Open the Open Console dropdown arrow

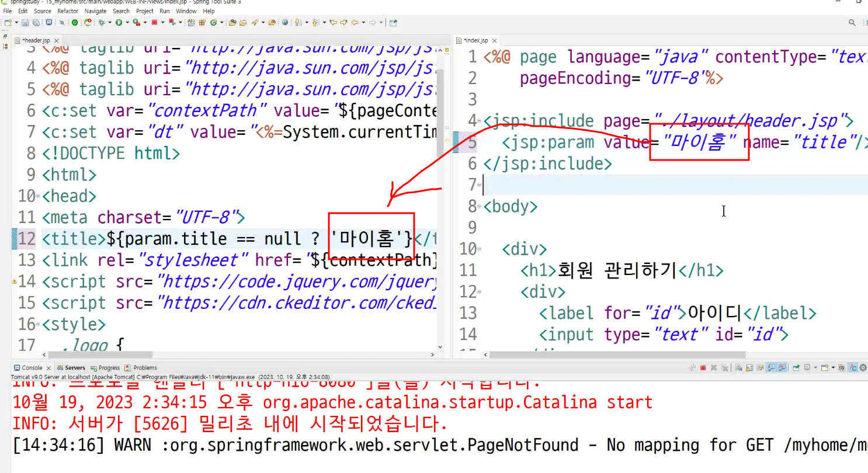833,368
